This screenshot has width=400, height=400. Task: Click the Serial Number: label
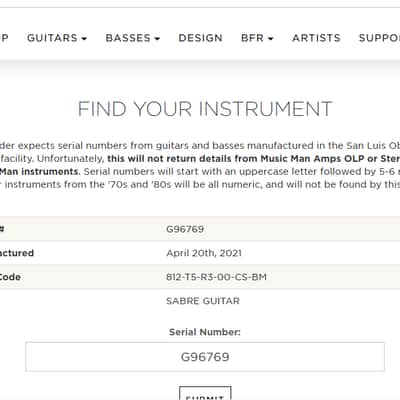click(205, 332)
